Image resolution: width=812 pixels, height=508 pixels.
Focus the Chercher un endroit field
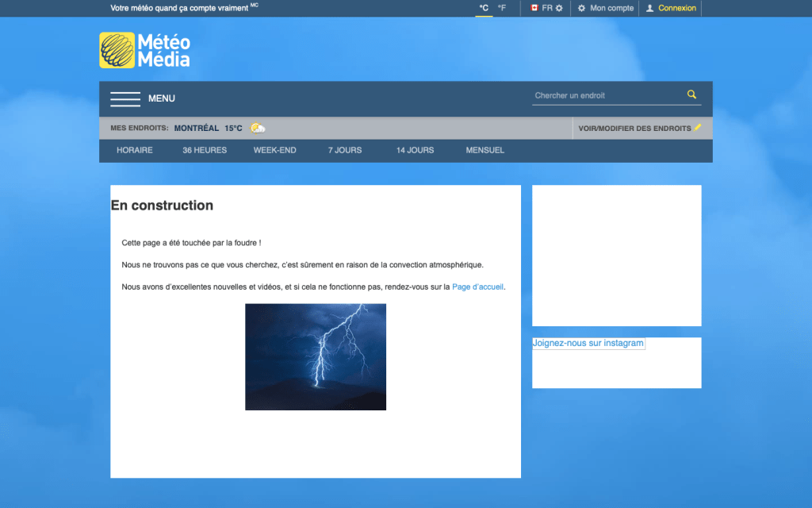click(x=607, y=95)
